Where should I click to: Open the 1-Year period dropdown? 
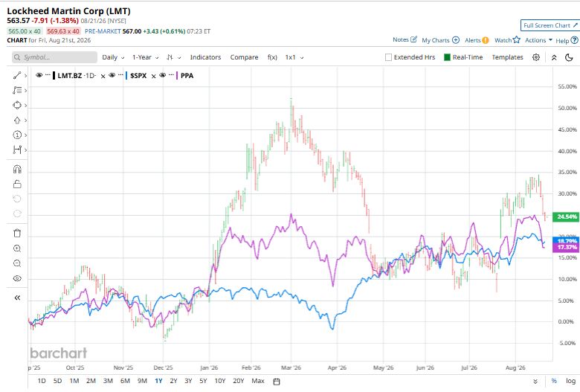145,57
